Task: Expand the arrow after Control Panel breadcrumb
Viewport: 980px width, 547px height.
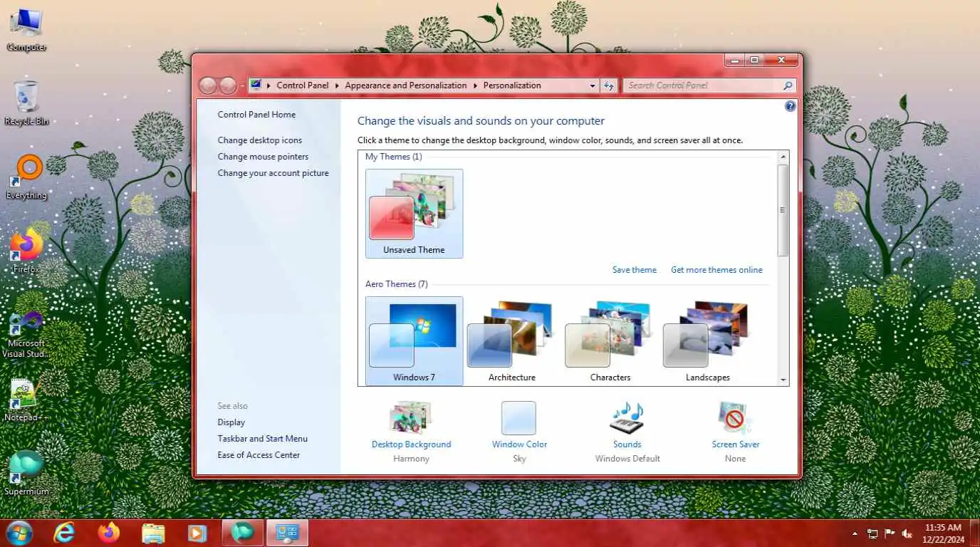Action: point(337,85)
